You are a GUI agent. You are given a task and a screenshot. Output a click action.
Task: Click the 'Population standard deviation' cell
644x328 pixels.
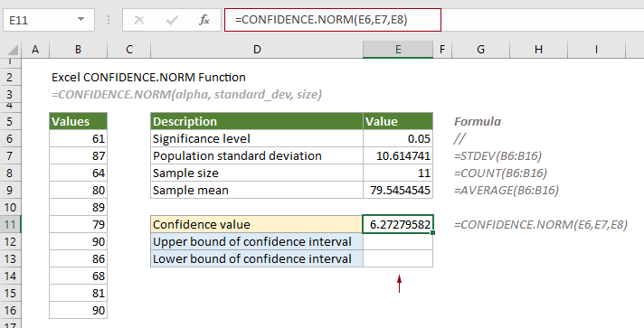click(257, 156)
